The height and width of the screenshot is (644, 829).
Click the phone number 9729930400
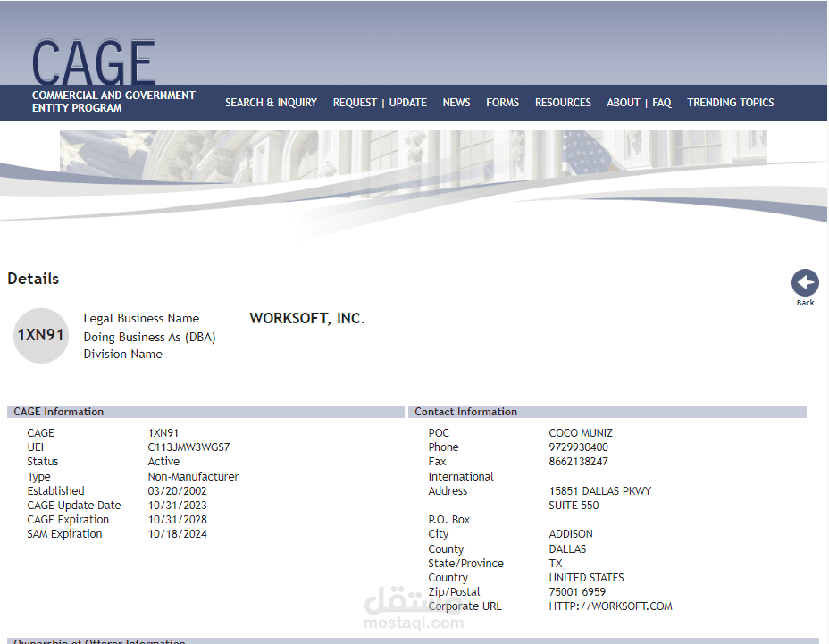click(578, 447)
